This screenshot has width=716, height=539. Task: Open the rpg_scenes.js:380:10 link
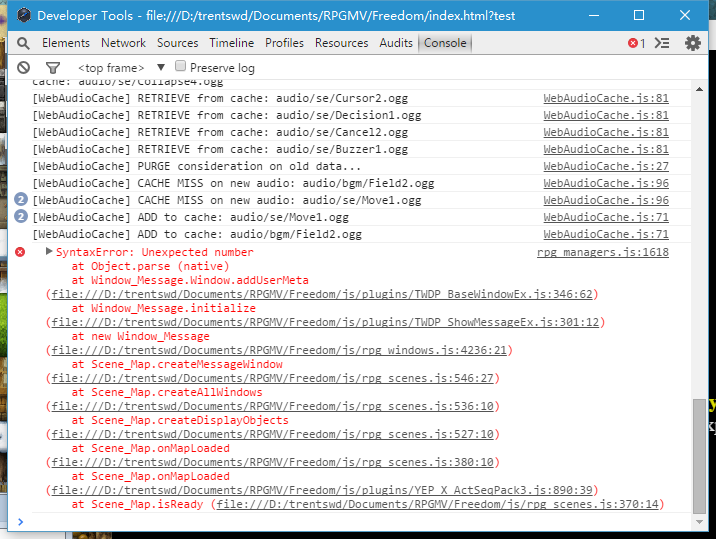click(272, 462)
